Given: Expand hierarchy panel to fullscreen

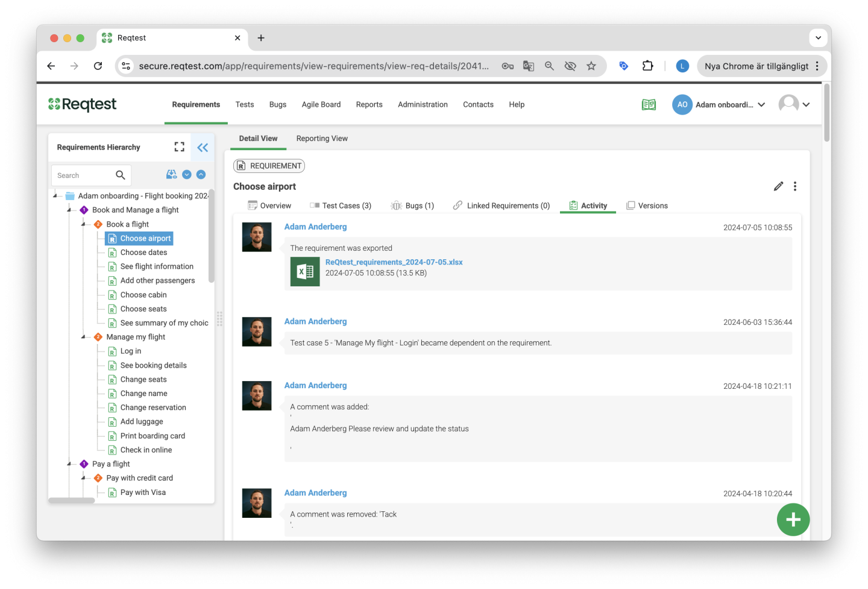Looking at the screenshot, I should (180, 146).
